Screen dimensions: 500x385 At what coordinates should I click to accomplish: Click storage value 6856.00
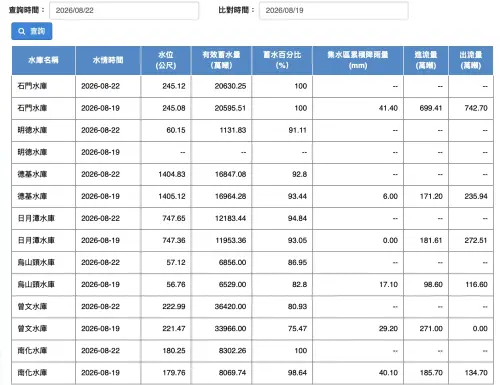(232, 262)
